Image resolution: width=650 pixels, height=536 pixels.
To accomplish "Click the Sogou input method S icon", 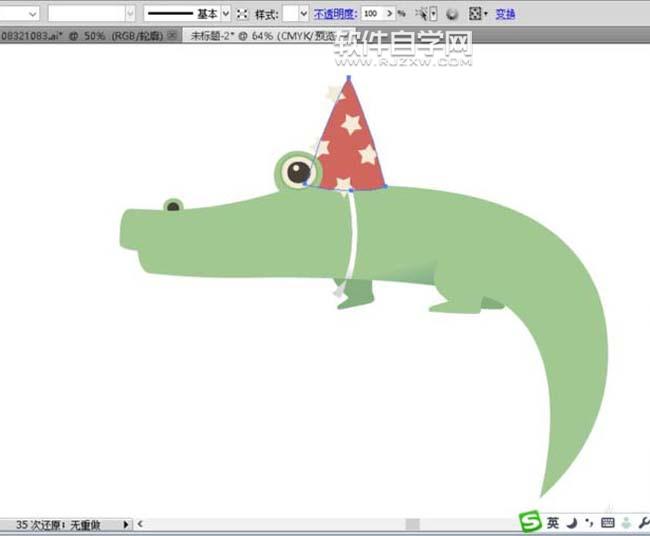I will [x=529, y=522].
